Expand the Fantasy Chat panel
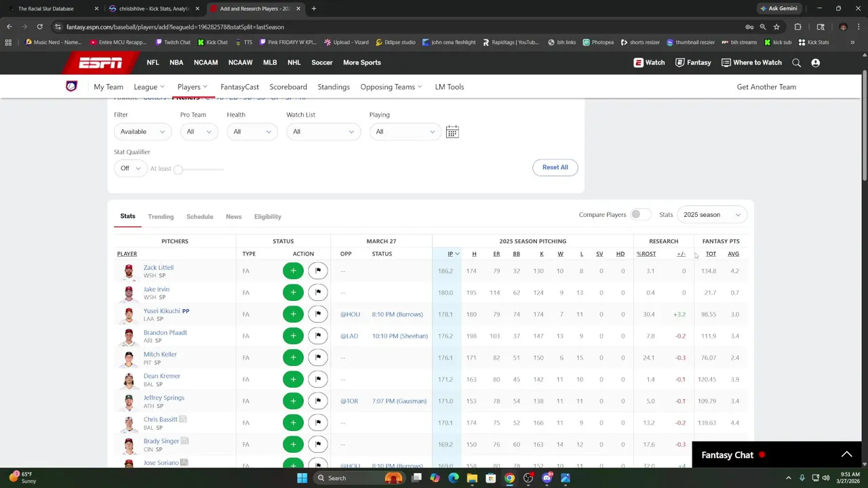The image size is (868, 488). click(x=846, y=455)
